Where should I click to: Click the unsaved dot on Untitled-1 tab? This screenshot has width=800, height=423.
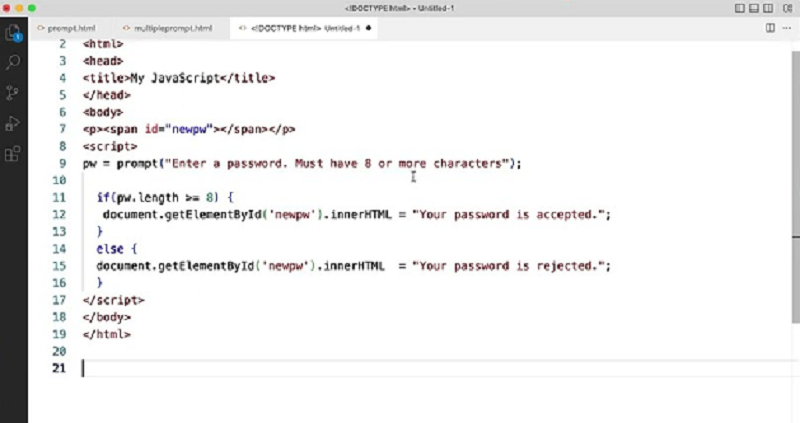point(368,28)
